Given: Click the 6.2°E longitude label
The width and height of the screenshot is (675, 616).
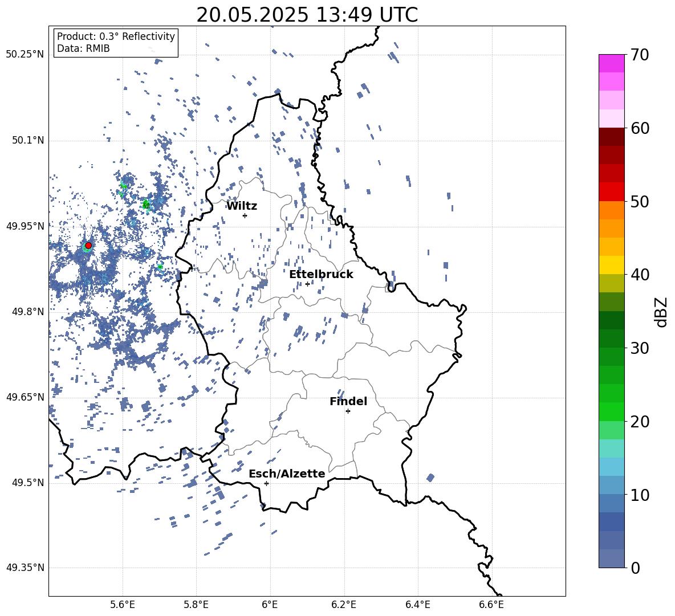Looking at the screenshot, I should 344,605.
